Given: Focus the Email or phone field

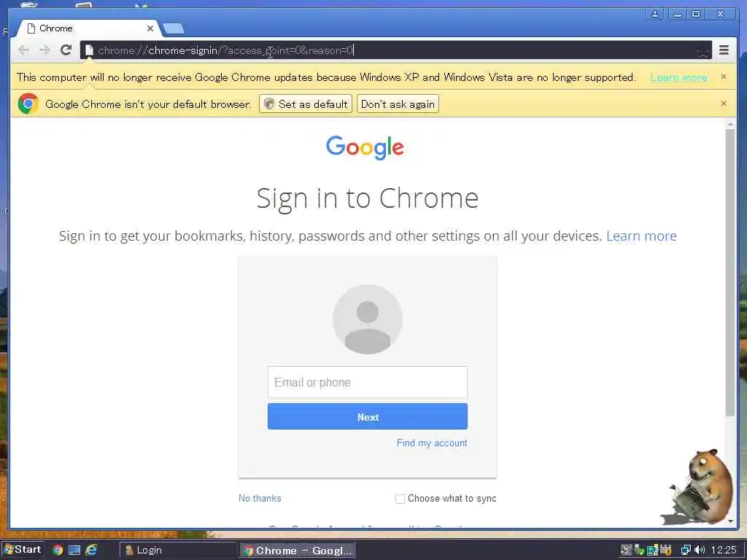Looking at the screenshot, I should click(368, 382).
